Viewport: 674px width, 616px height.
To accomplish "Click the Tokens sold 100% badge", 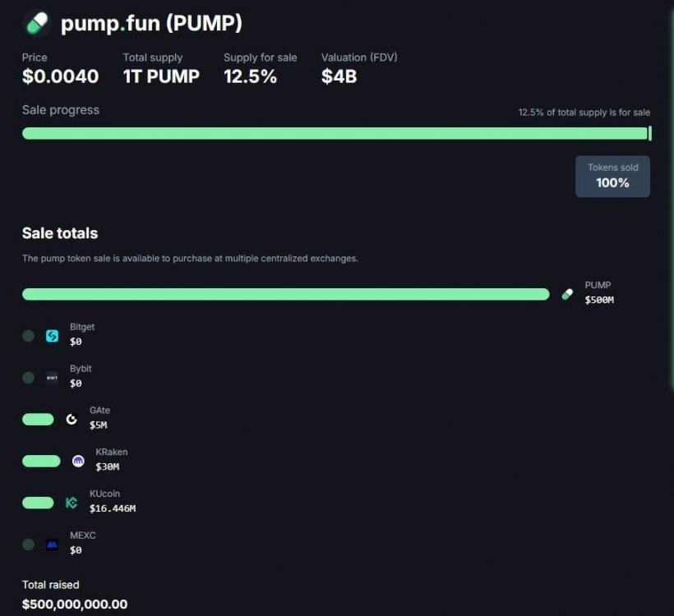I will coord(612,177).
